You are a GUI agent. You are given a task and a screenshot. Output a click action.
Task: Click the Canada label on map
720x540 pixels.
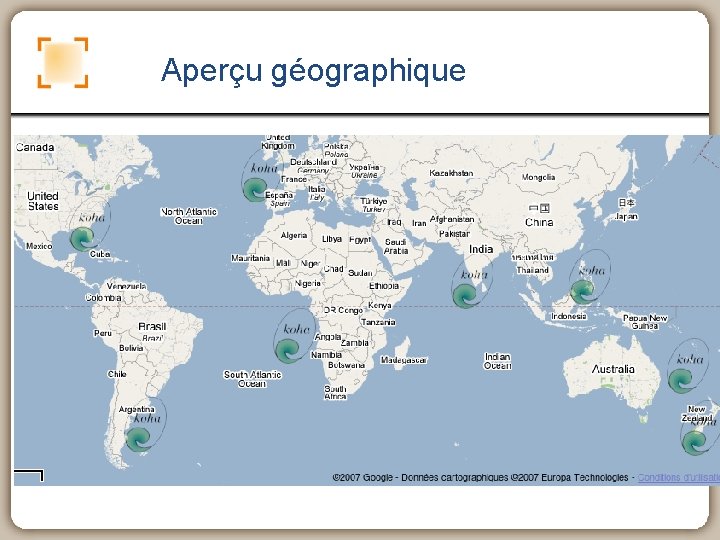point(35,147)
